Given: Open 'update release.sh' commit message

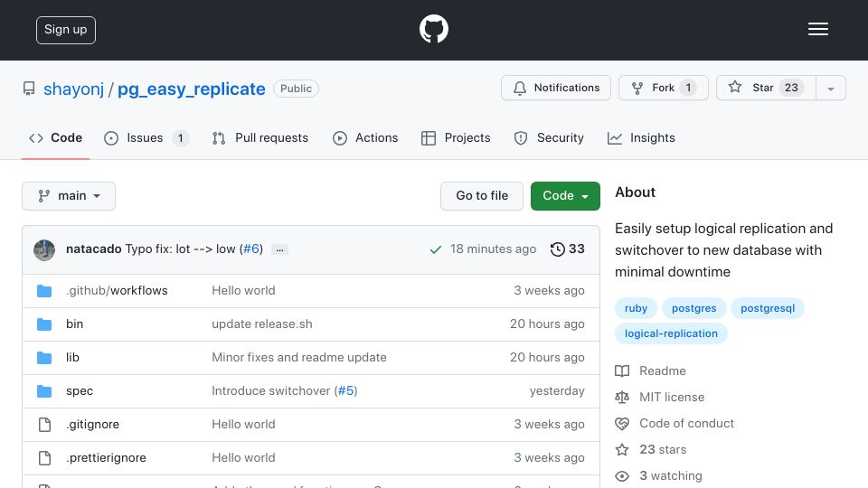Looking at the screenshot, I should (x=262, y=324).
